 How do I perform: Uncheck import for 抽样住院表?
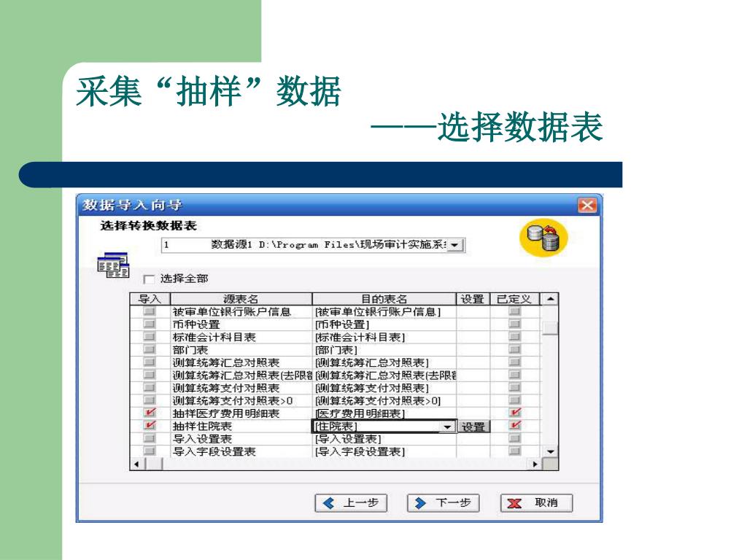(150, 426)
